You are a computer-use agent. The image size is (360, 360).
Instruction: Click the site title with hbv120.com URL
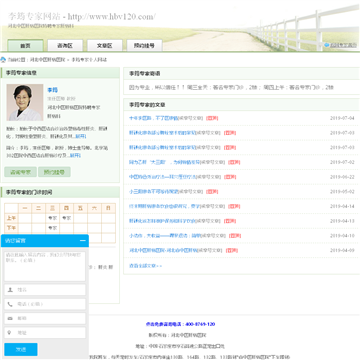coord(82,16)
